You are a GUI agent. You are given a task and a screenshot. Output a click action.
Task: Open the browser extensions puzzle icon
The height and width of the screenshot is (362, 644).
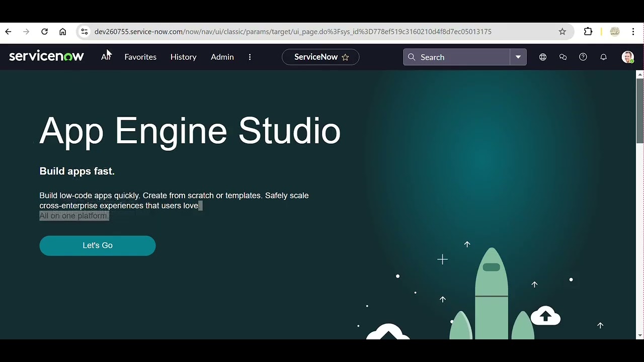pos(588,32)
